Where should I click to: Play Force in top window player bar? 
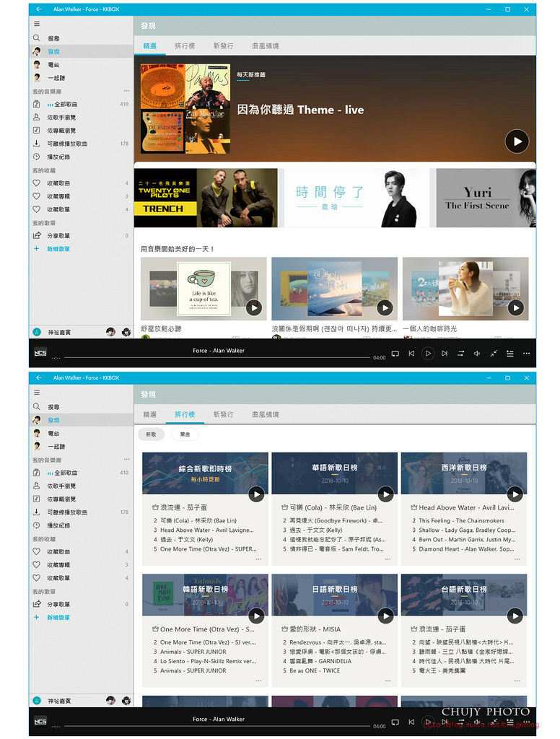click(x=428, y=354)
